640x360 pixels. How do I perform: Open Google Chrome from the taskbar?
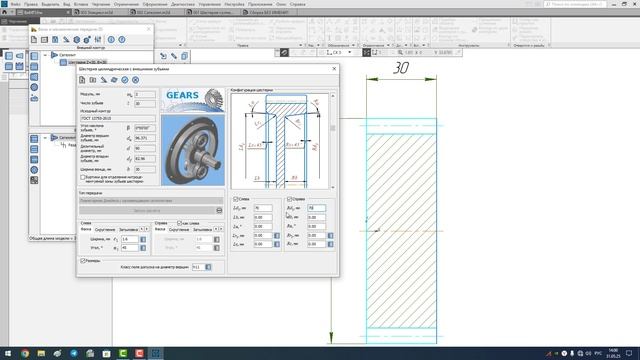(25, 353)
